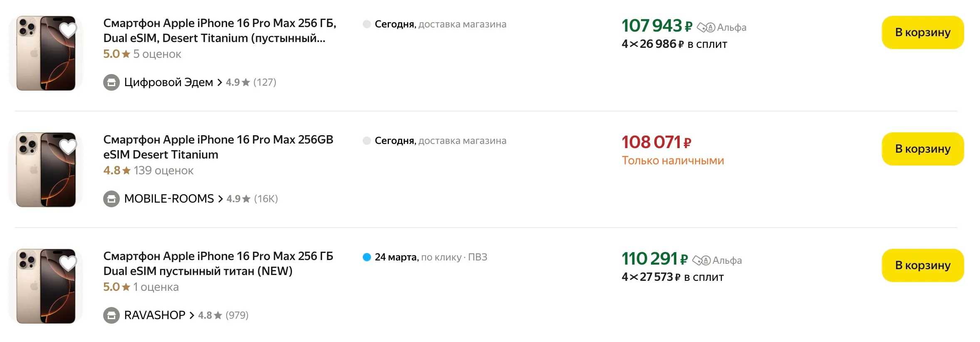The height and width of the screenshot is (342, 980).
Task: Favorite the Цифровой Эдем iPhone listing heart
Action: click(68, 30)
